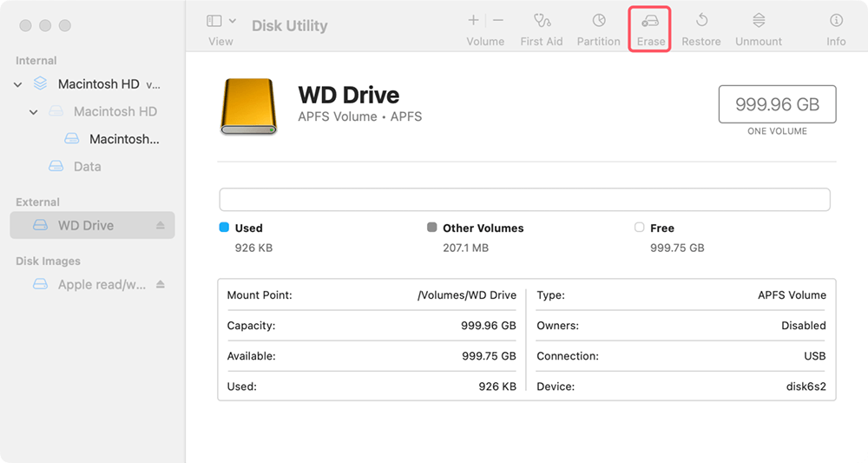868x463 pixels.
Task: Collapse the top-level Macintosh HD container
Action: coord(17,85)
